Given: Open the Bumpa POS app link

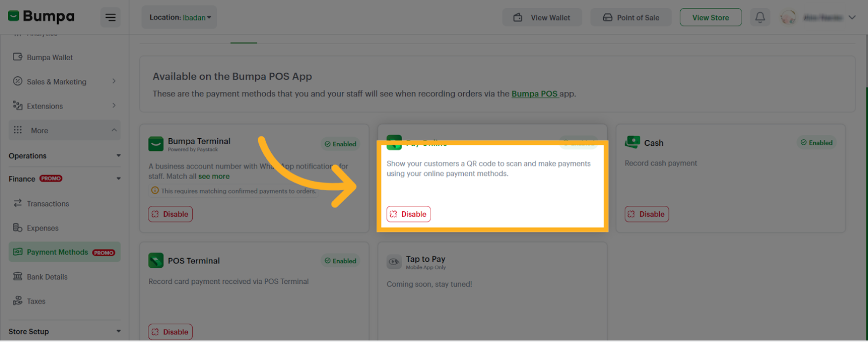Looking at the screenshot, I should [x=534, y=94].
